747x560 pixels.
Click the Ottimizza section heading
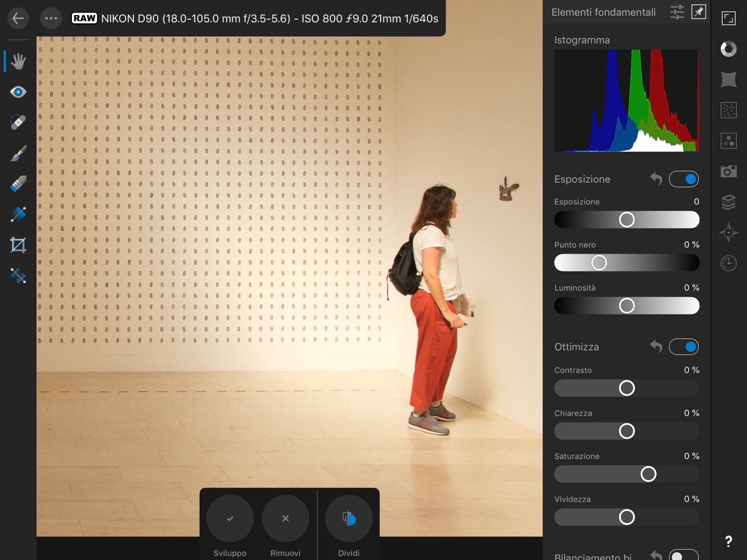577,347
